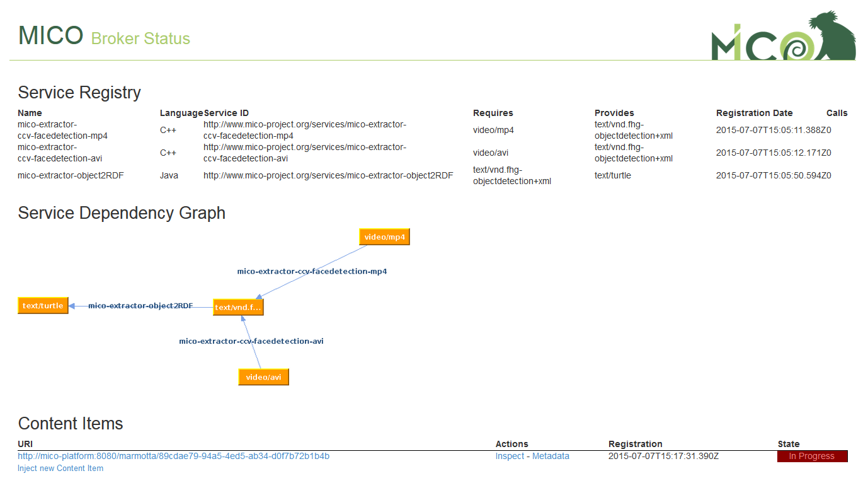The width and height of the screenshot is (868, 483).
Task: Select the video/avi graph node
Action: [x=263, y=377]
